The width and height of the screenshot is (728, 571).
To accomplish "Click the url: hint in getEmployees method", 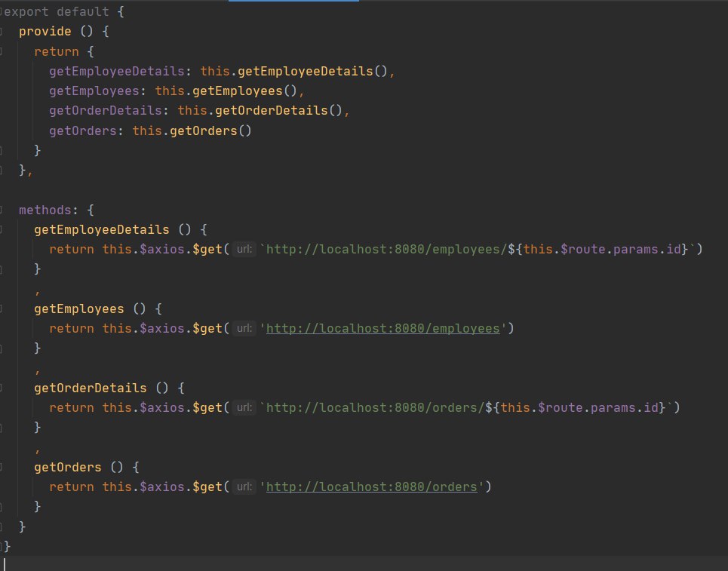I will 244,329.
